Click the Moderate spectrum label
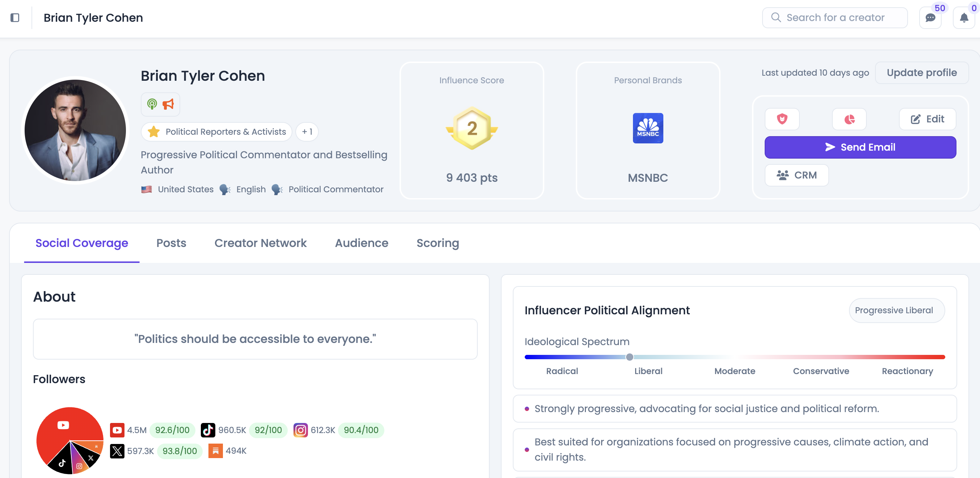The height and width of the screenshot is (478, 980). coord(735,371)
